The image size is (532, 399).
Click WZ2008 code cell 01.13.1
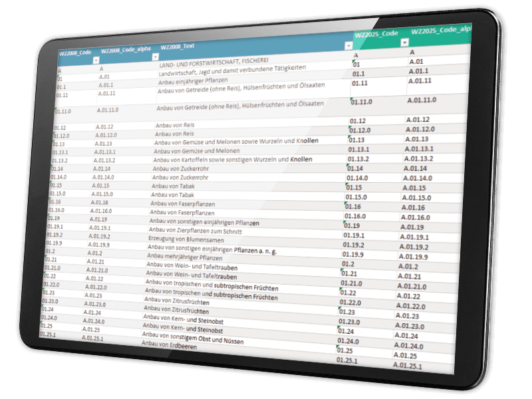click(x=67, y=152)
